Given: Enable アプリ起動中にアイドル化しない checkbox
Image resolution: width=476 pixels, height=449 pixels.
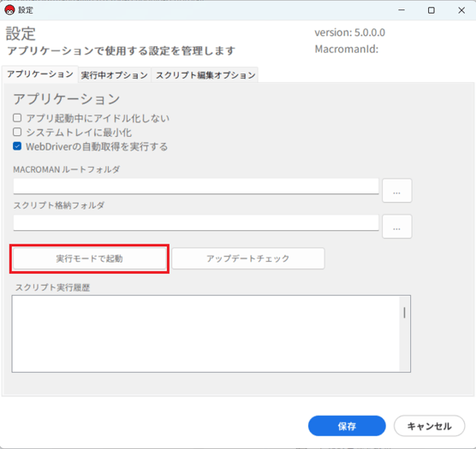Looking at the screenshot, I should (17, 118).
